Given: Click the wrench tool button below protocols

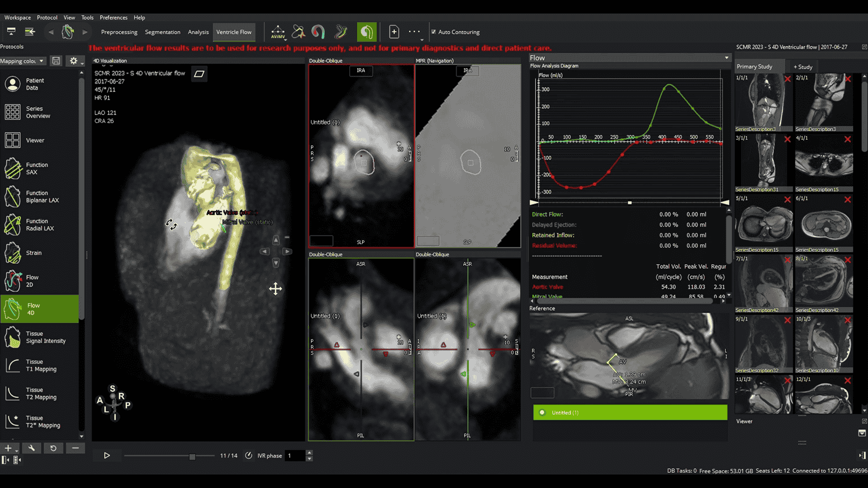Looking at the screenshot, I should 31,448.
